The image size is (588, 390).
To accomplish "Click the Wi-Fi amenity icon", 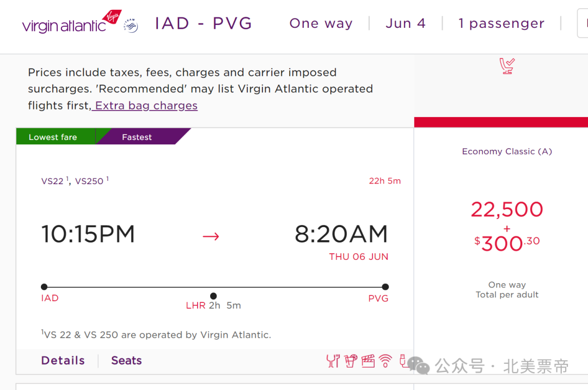I will tap(385, 361).
